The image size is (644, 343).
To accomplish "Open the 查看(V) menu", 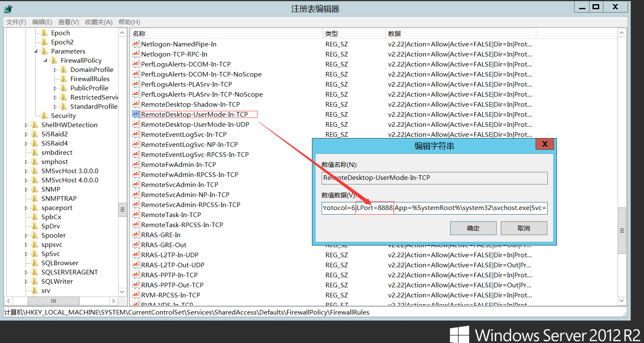I will (69, 22).
